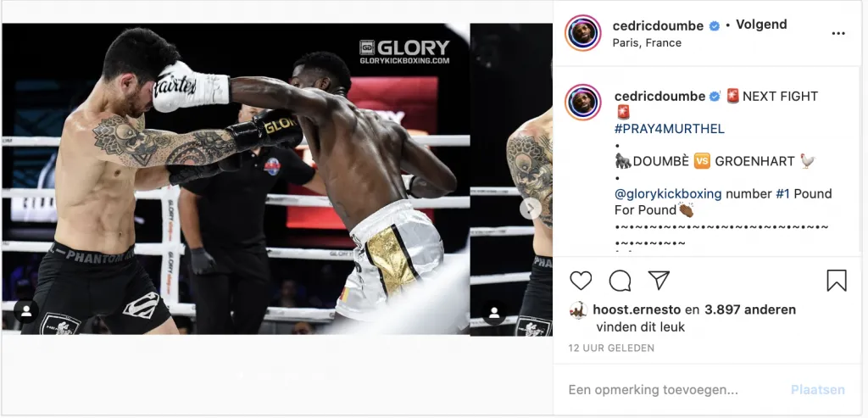Toggle the Volgend following status
Viewport: 868px width, 418px height.
761,25
